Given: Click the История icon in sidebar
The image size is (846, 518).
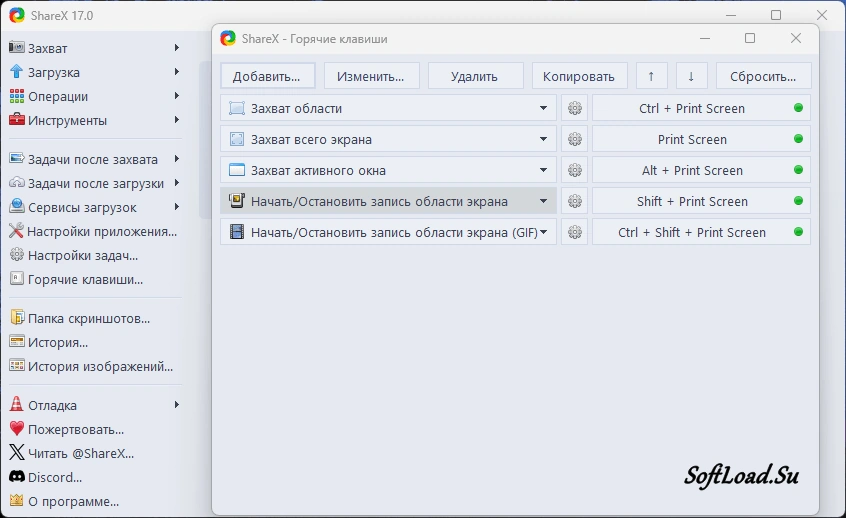Looking at the screenshot, I should (x=17, y=342).
